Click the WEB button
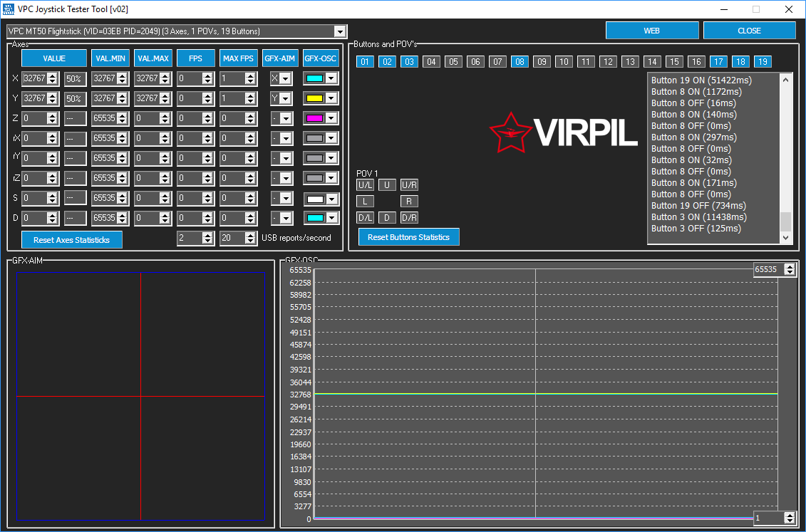 pos(652,31)
